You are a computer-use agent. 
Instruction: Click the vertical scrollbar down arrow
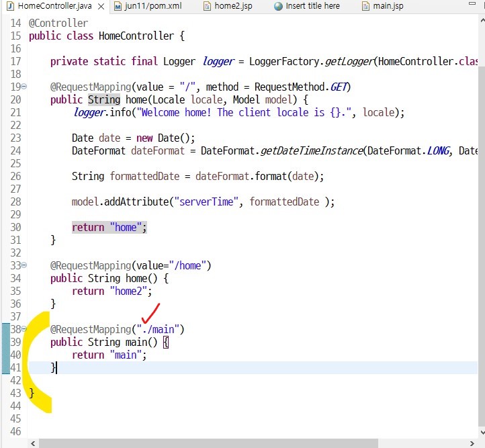tap(482, 433)
